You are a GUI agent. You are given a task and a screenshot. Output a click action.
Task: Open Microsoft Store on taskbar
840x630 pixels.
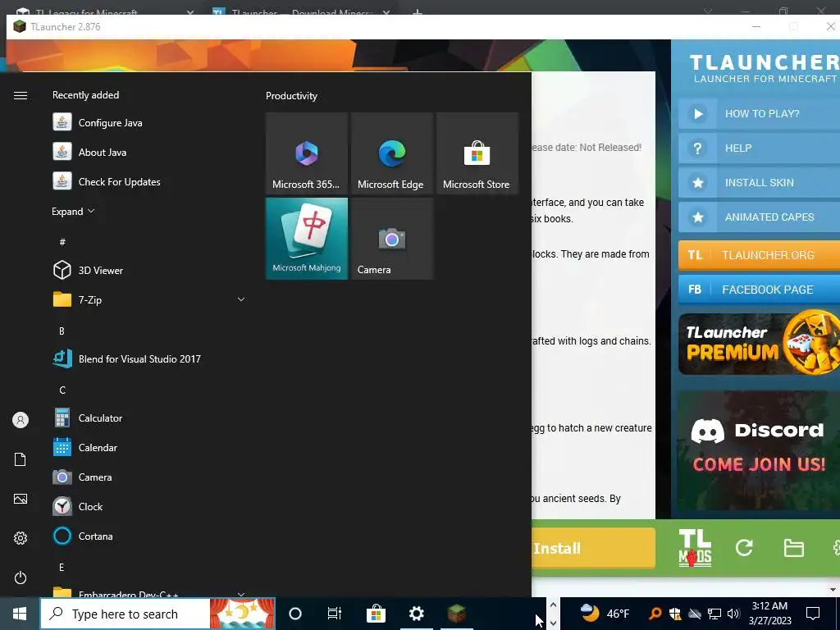376,614
